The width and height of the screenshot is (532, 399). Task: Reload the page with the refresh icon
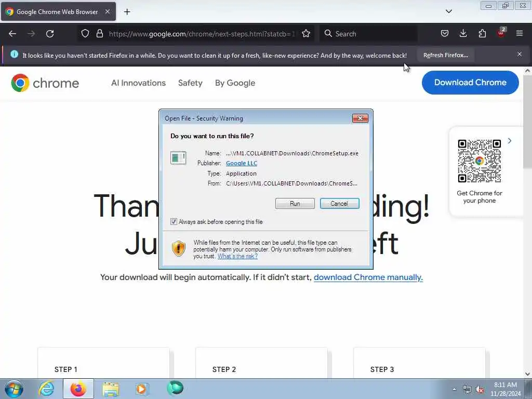click(x=50, y=34)
